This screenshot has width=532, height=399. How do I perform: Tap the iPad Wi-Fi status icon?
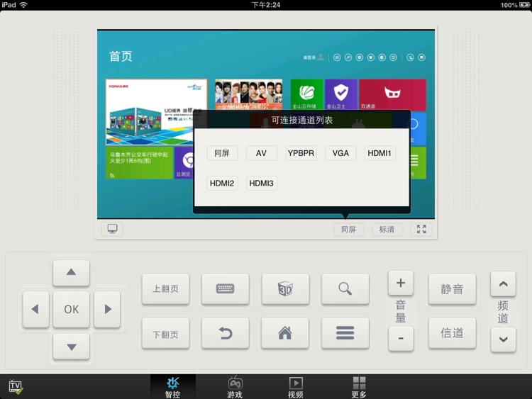pos(23,5)
